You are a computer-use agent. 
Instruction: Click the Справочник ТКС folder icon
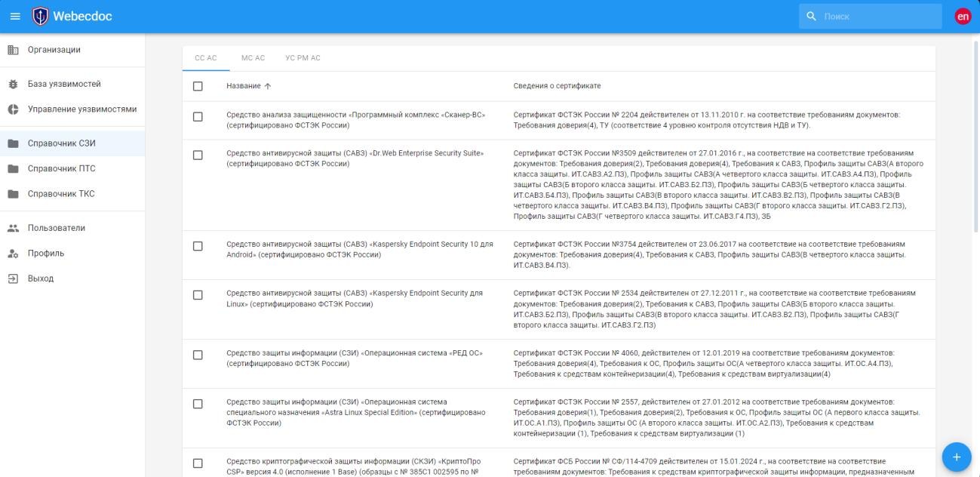point(13,194)
